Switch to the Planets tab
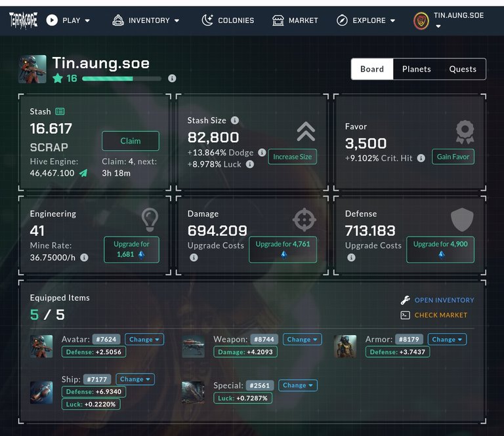504x436 pixels. pyautogui.click(x=416, y=69)
